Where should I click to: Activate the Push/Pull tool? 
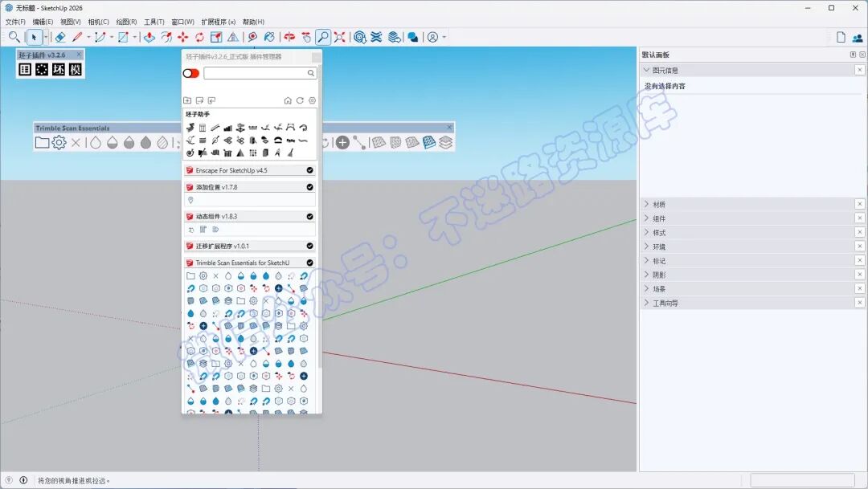[149, 37]
